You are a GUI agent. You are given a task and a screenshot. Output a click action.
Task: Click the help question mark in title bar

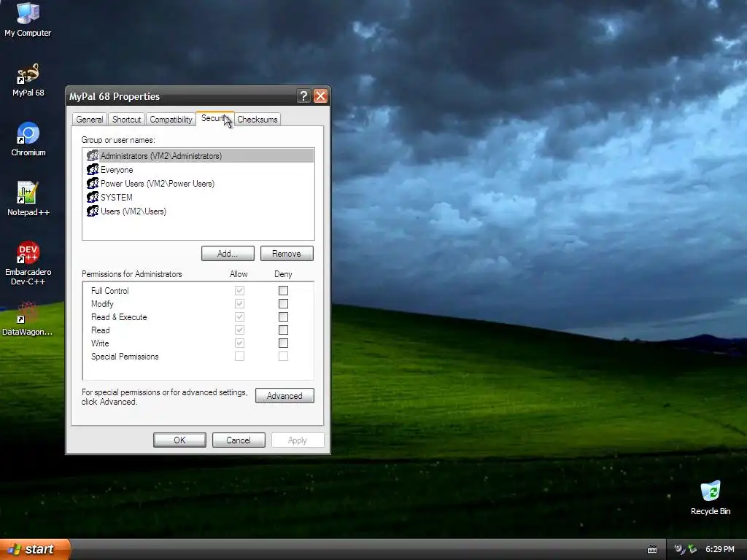point(303,96)
